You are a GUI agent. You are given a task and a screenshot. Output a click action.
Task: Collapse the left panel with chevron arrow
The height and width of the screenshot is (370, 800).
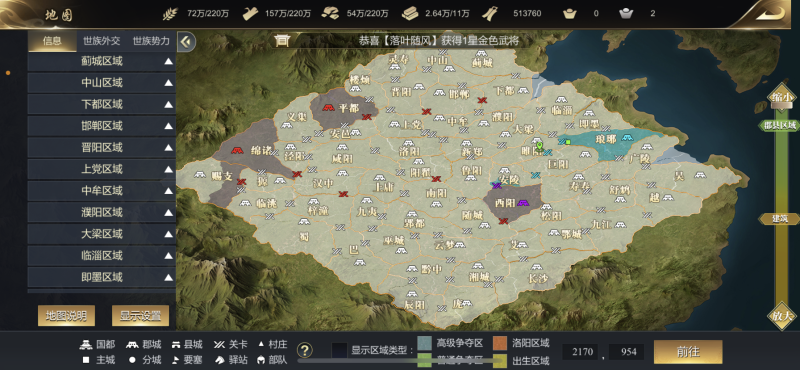point(186,41)
